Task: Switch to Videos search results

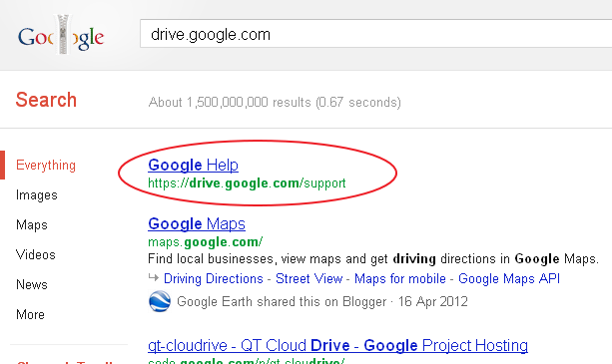Action: (x=36, y=255)
